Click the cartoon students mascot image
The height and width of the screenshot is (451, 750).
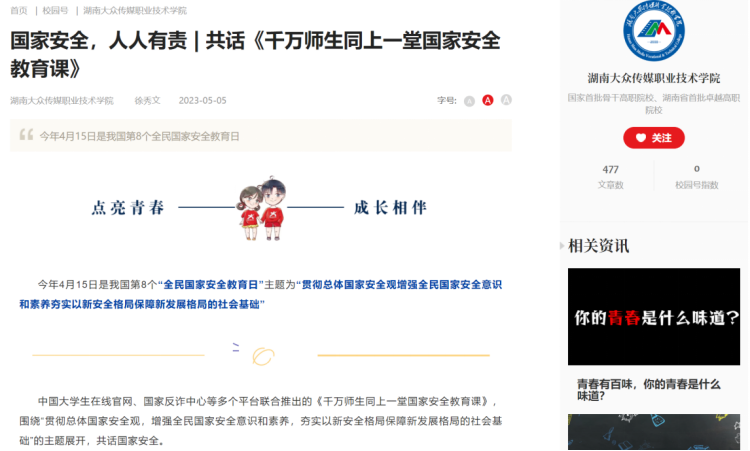coord(262,209)
